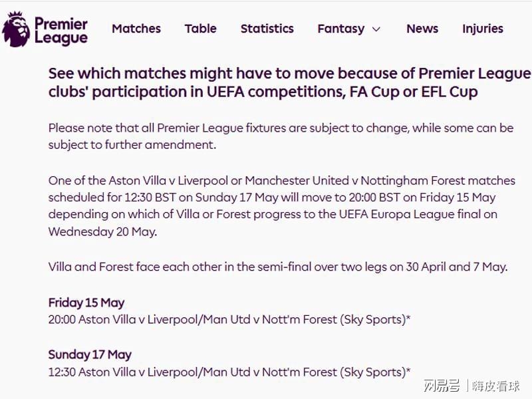Open the Statistics section
Viewport: 532px width, 399px height.
pos(267,29)
